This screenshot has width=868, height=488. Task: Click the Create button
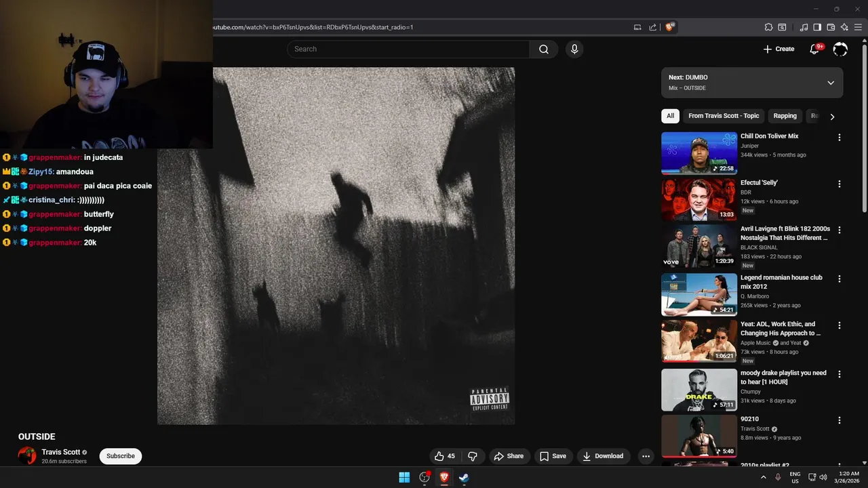778,49
